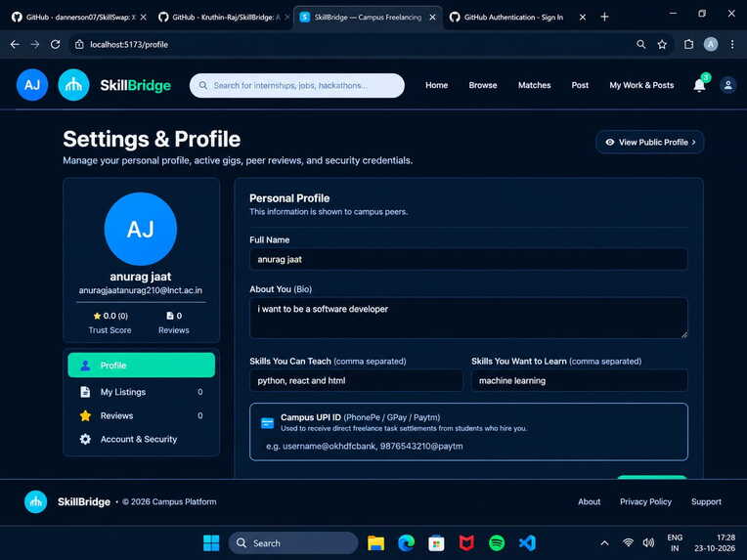This screenshot has width=747, height=560.
Task: Click the View Public Profile button
Action: 650,142
